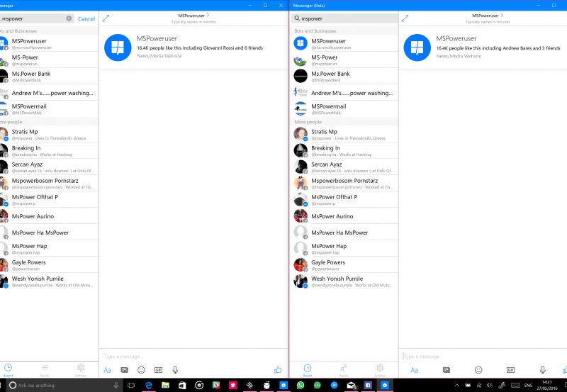Select MsPower Ha MsPower in the Messenger (Beta) list
The image size is (567, 392).
[344, 233]
